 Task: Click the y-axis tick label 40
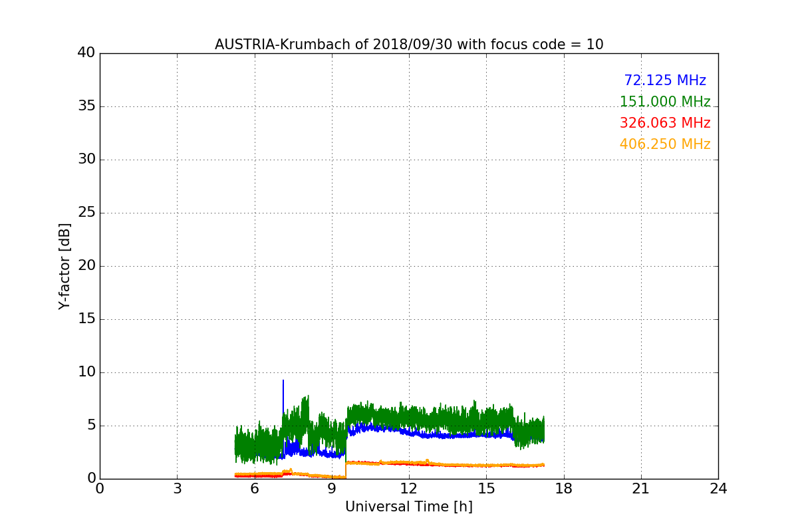(86, 53)
